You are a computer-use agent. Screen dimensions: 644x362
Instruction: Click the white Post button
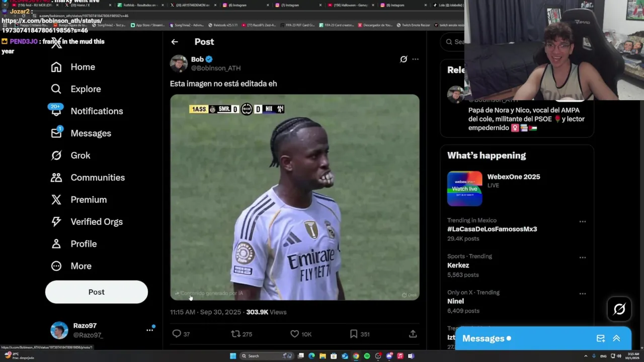point(97,292)
